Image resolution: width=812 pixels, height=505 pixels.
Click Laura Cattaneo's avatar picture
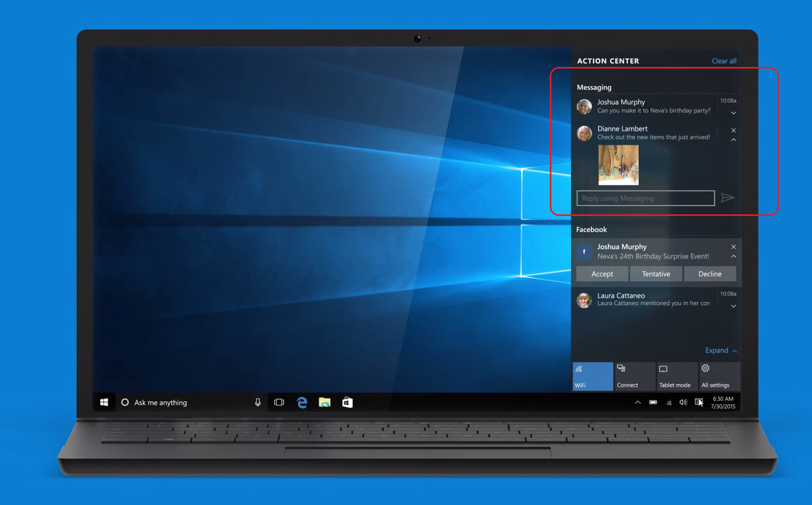tap(584, 299)
